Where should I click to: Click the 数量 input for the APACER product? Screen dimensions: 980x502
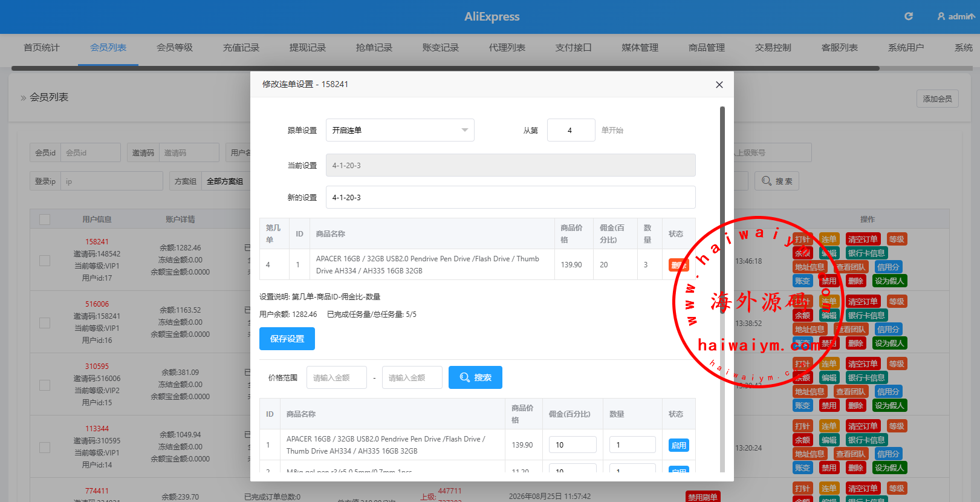pyautogui.click(x=632, y=445)
